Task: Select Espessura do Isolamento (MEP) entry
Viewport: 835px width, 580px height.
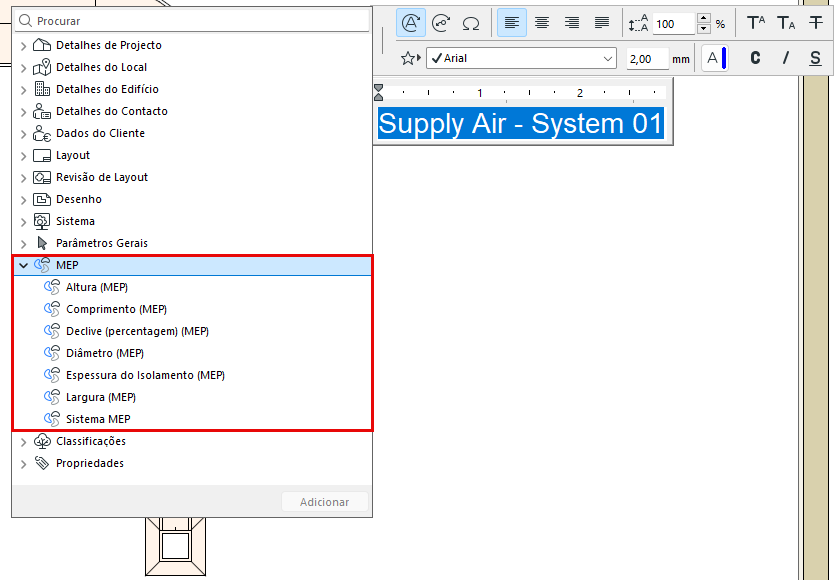Action: pyautogui.click(x=192, y=375)
